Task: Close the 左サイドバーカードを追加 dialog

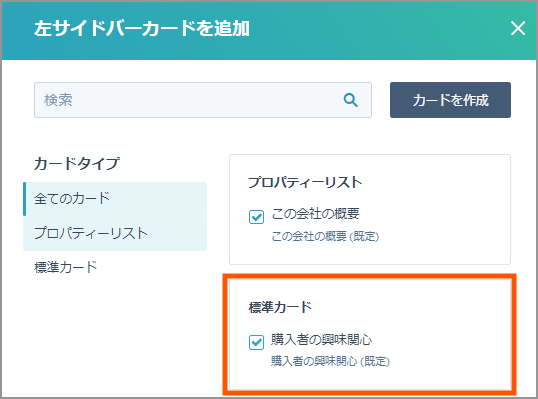Action: coord(518,28)
